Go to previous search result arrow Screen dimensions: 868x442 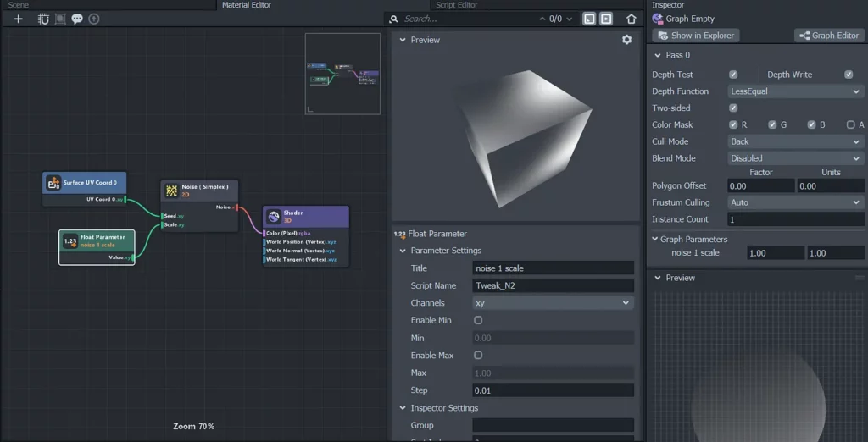pyautogui.click(x=542, y=19)
